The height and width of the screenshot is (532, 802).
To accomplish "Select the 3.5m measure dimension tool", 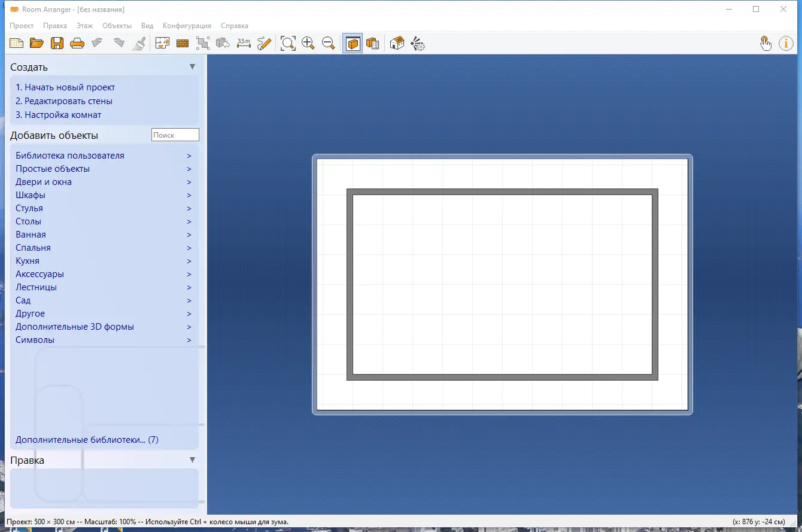I will pyautogui.click(x=244, y=43).
